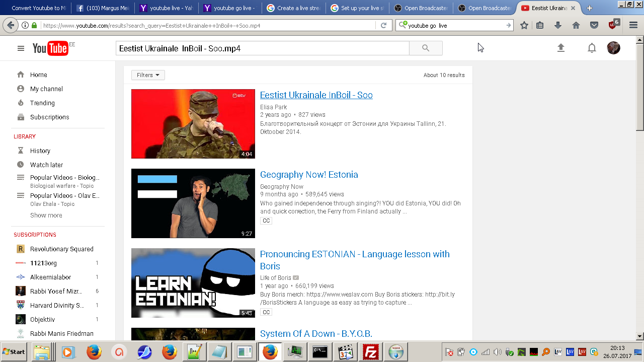
Task: Click the Firefox search box with youtube go live
Action: [455, 25]
